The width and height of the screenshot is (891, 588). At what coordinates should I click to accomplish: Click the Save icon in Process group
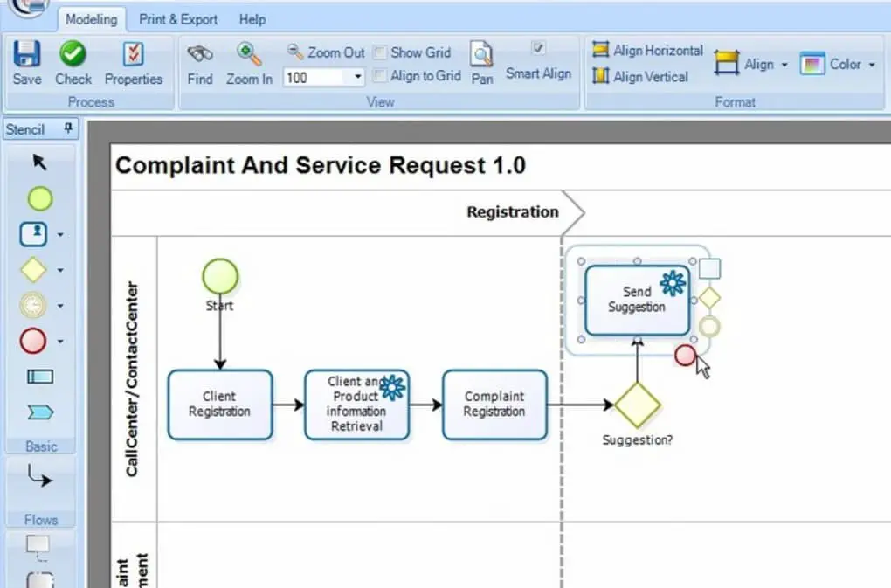[x=27, y=56]
